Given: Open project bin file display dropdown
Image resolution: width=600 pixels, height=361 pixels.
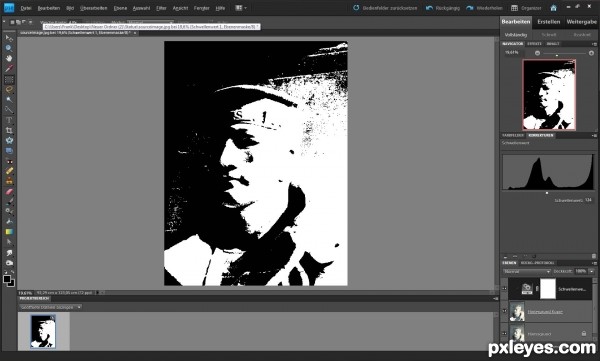Looking at the screenshot, I should point(51,307).
